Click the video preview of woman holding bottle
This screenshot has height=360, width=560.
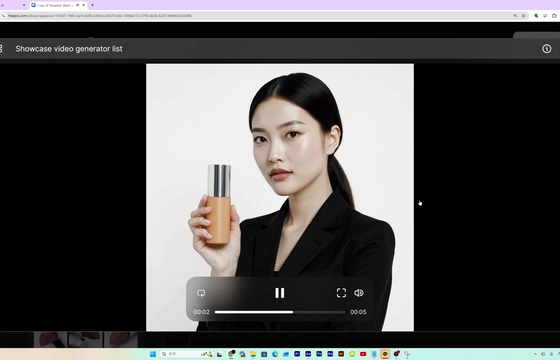click(280, 197)
